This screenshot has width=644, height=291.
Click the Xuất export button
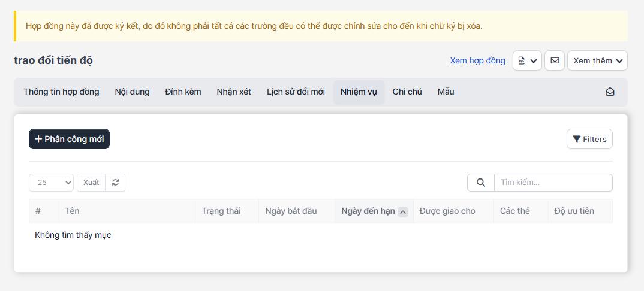tap(91, 183)
